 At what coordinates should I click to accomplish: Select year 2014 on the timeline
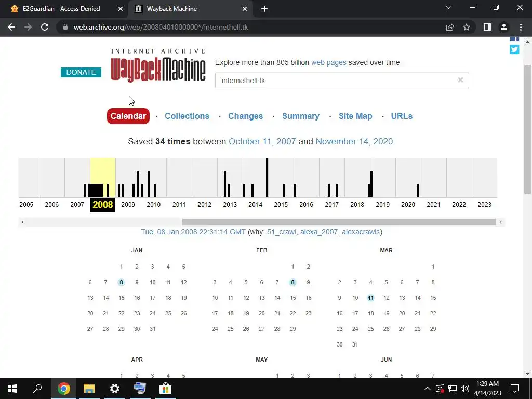coord(255,205)
